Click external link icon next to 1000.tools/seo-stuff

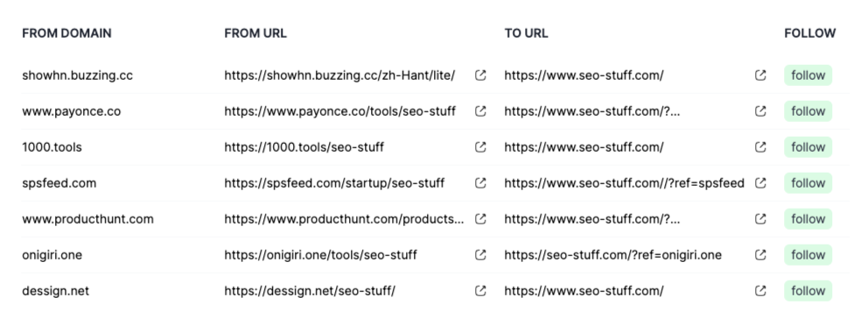click(480, 147)
